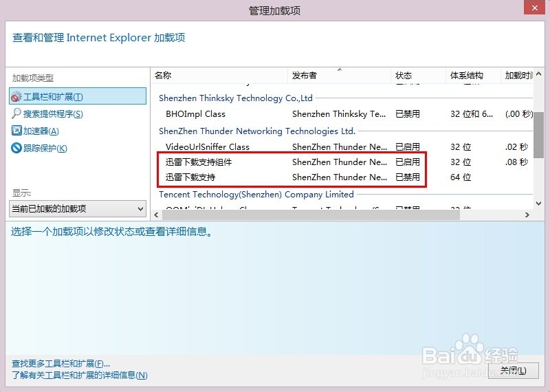Select 加速器(A) add-on type
Image resolution: width=550 pixels, height=392 pixels.
click(x=41, y=131)
